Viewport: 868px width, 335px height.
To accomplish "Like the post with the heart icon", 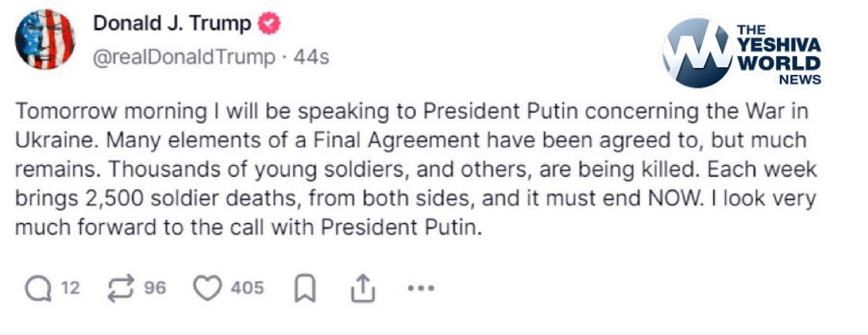I will [207, 289].
